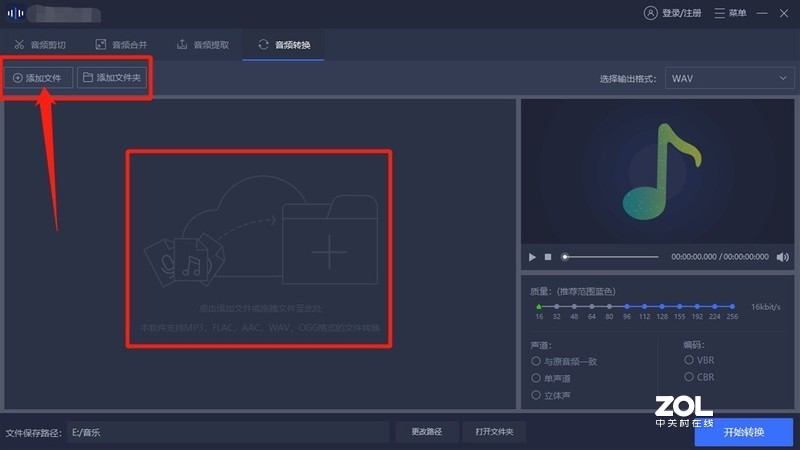
Task: Click the 更改路径 button
Action: point(427,432)
